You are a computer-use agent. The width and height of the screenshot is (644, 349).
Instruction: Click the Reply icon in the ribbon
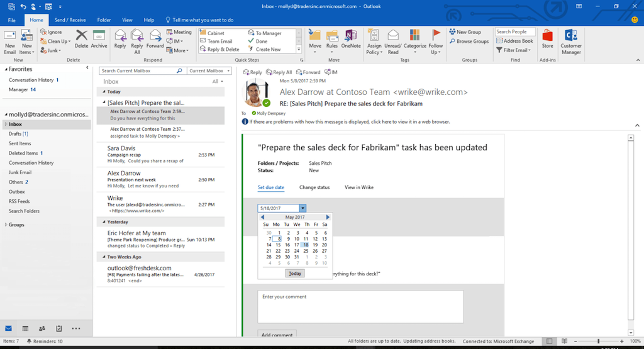point(120,36)
